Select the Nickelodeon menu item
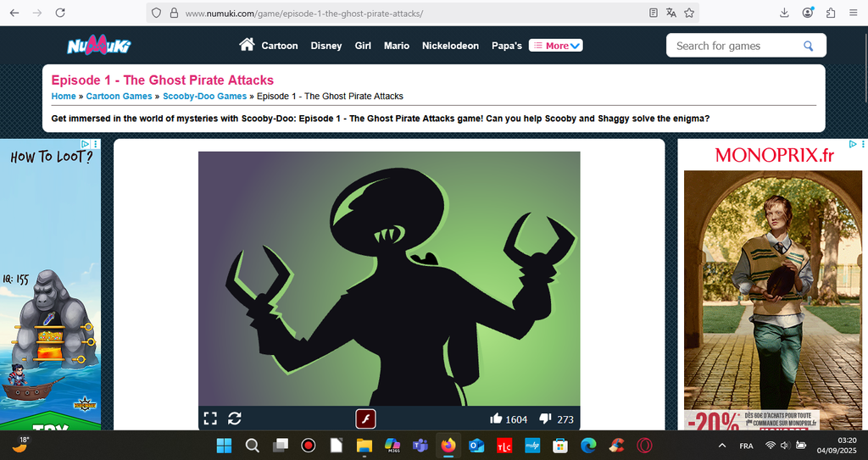Screen dimensions: 868x460 coord(450,46)
